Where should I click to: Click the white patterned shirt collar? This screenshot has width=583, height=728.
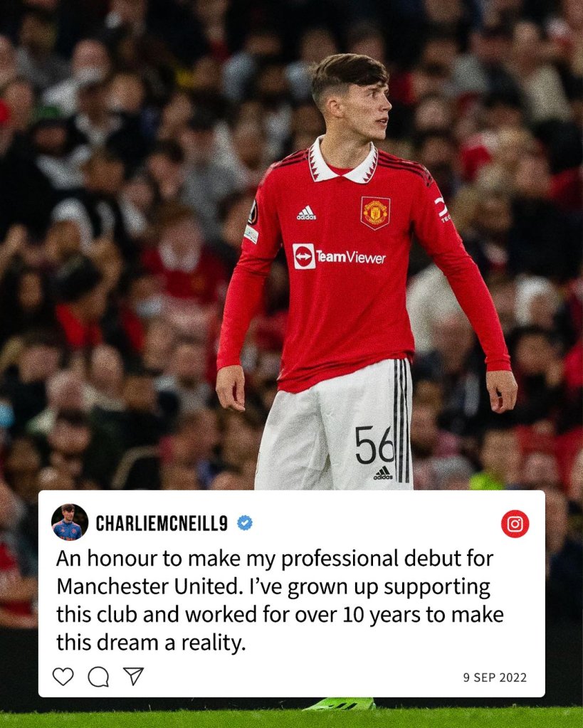click(x=343, y=161)
